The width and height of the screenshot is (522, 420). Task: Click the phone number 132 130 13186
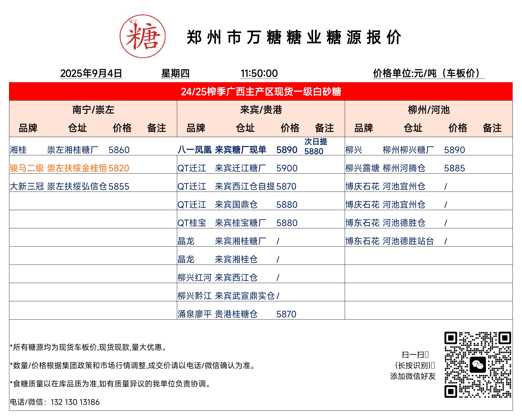[x=75, y=402]
